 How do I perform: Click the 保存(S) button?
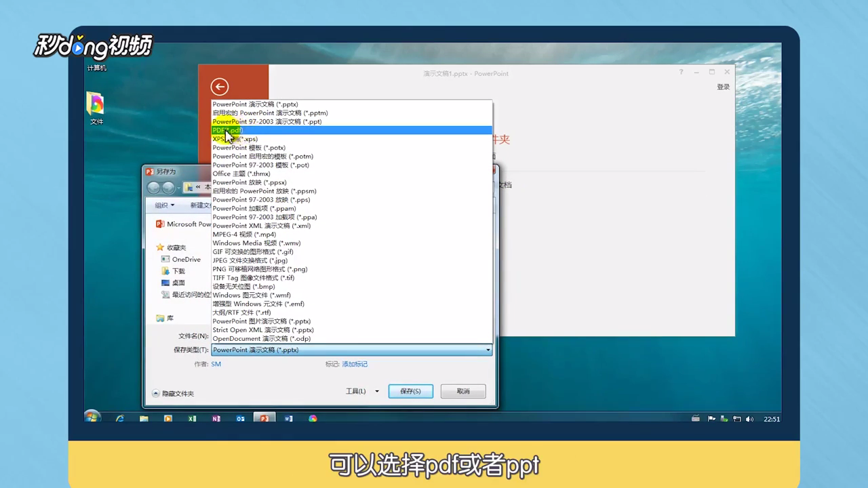(x=410, y=391)
